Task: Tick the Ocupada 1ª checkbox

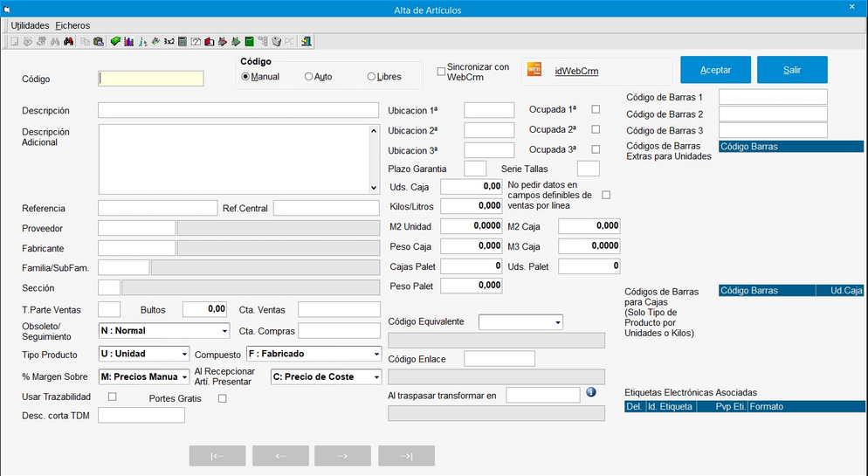Action: [x=596, y=109]
